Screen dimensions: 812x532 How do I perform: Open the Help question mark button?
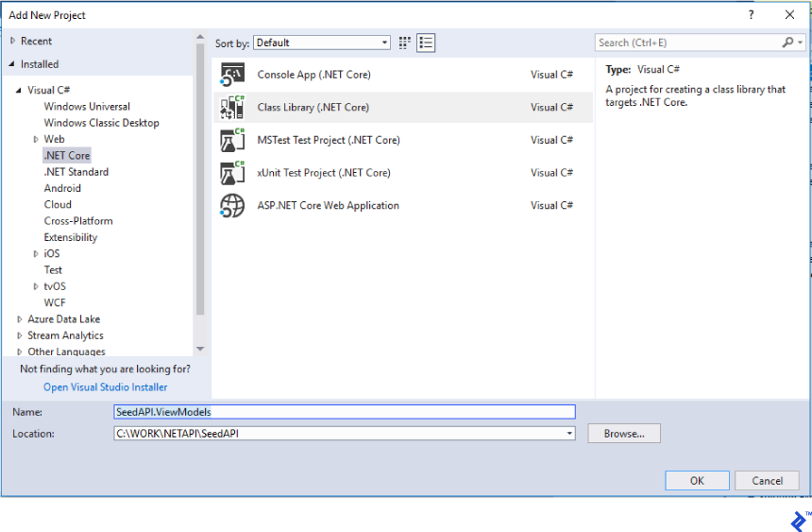coord(752,15)
